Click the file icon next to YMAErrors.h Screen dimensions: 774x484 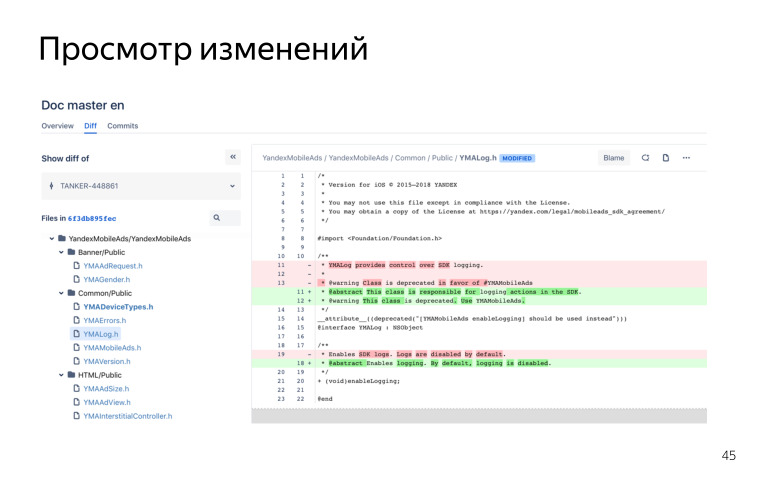coord(77,320)
